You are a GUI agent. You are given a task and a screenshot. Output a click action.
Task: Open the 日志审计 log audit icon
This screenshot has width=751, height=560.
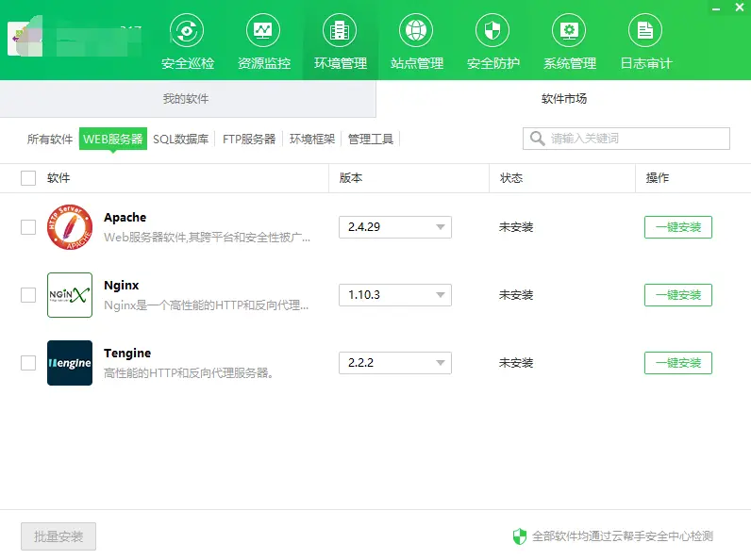pos(645,30)
